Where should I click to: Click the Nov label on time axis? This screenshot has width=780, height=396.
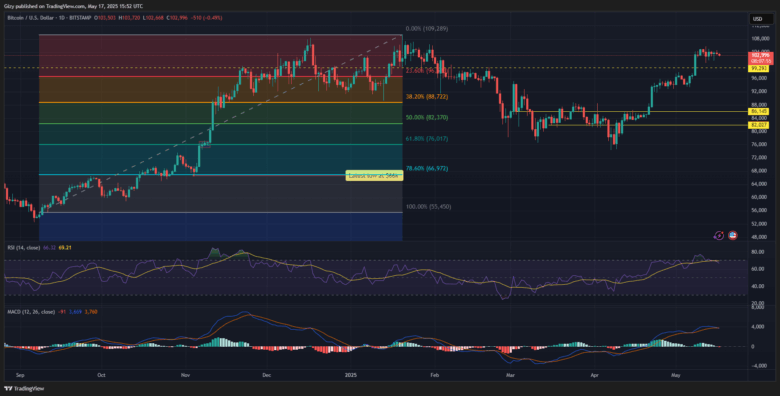pyautogui.click(x=185, y=374)
